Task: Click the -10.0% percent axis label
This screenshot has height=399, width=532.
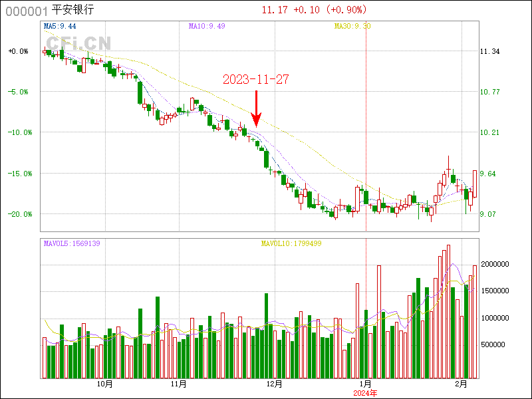Action: [17, 132]
